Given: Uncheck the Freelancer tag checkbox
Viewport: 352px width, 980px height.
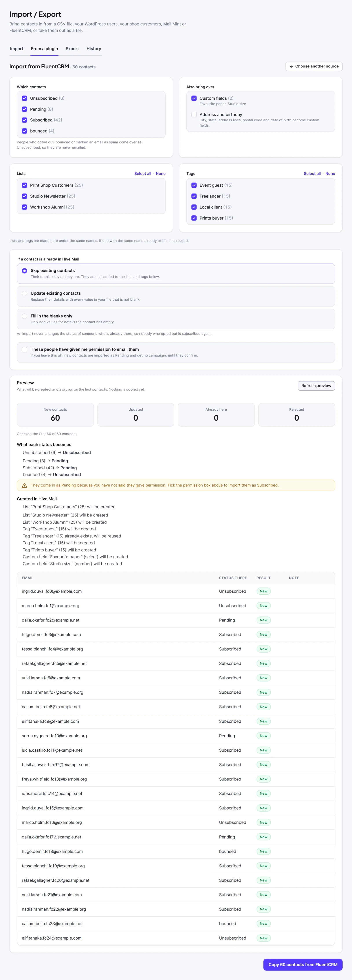Looking at the screenshot, I should [x=194, y=196].
